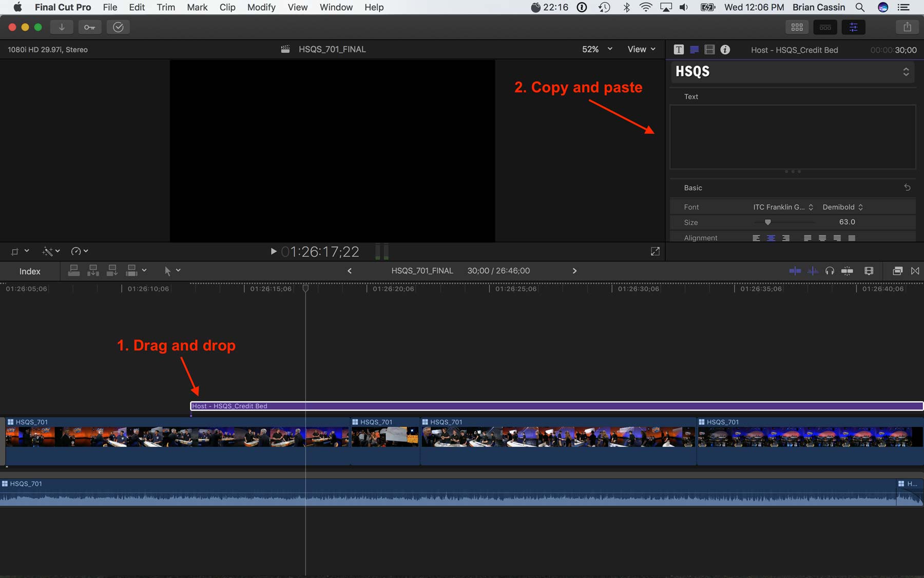924x578 pixels.
Task: Open the Info inspector tab
Action: click(725, 50)
